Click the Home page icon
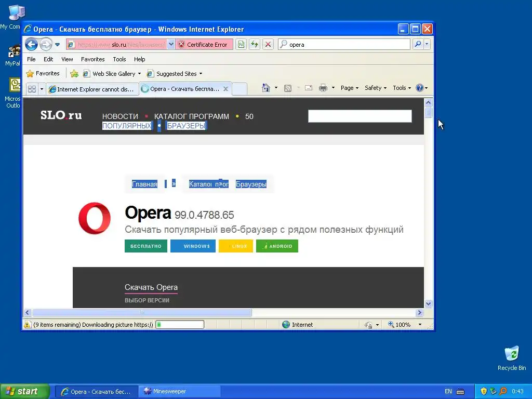Image resolution: width=532 pixels, height=399 pixels. [266, 88]
